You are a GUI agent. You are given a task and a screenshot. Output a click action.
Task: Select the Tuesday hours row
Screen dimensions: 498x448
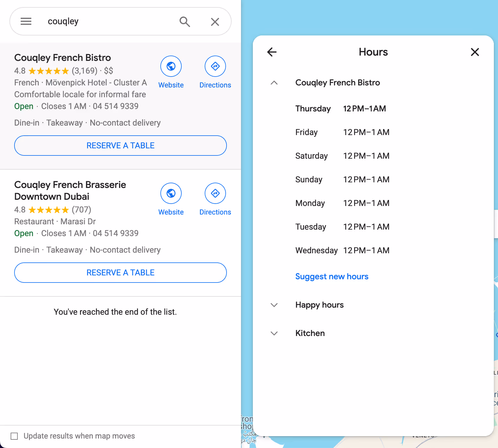click(x=342, y=227)
